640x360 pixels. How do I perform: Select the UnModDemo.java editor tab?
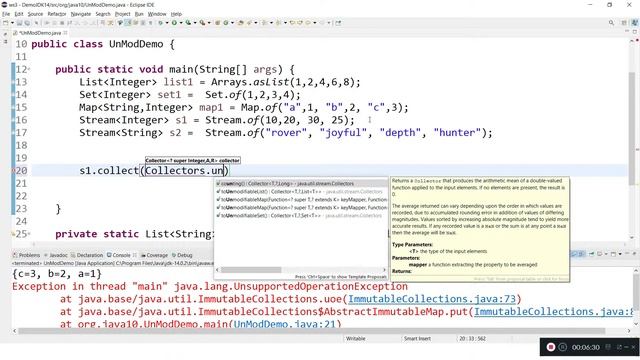(x=40, y=33)
